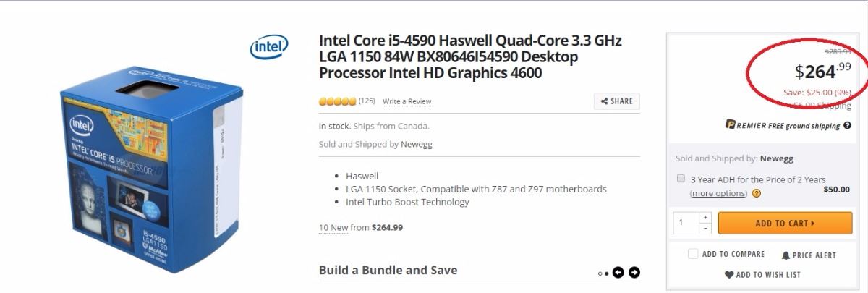The width and height of the screenshot is (868, 293).
Task: Click the quantity input field
Action: coord(686,223)
